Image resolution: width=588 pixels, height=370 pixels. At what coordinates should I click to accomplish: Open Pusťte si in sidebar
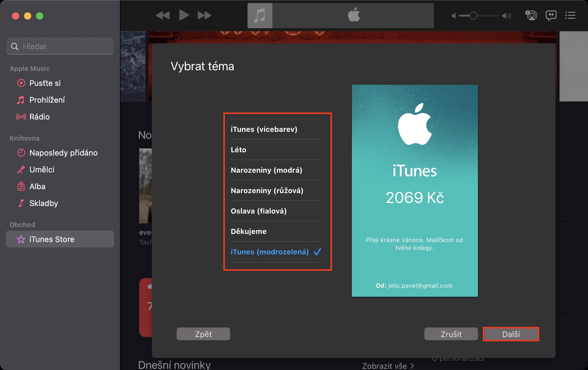click(x=45, y=83)
